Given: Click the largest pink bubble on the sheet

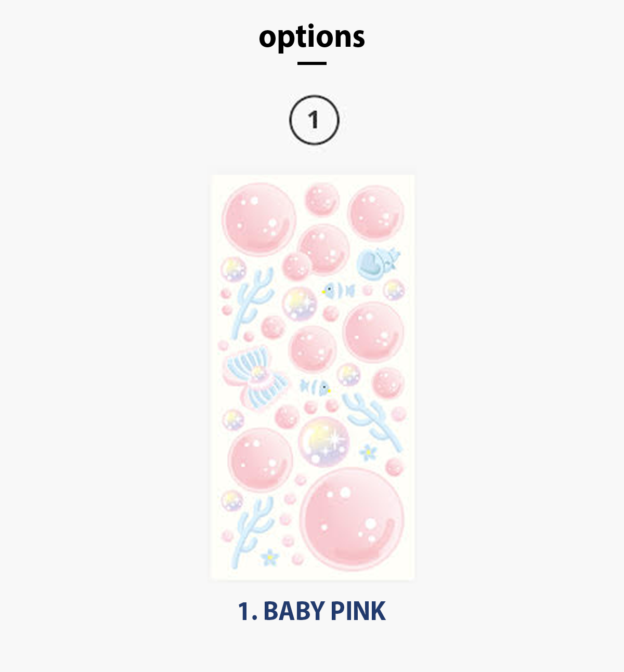Looking at the screenshot, I should pos(353,518).
